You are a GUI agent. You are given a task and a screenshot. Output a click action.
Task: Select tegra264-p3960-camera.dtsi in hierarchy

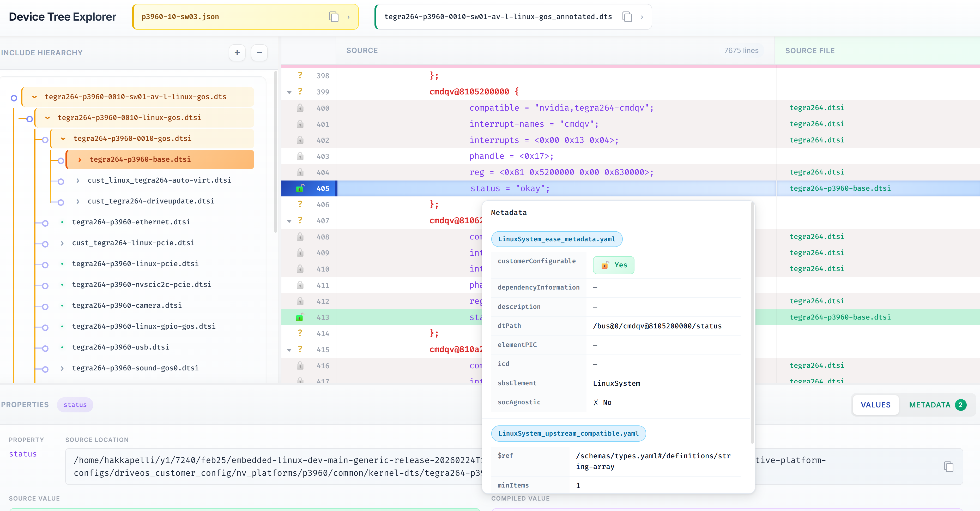coord(127,305)
